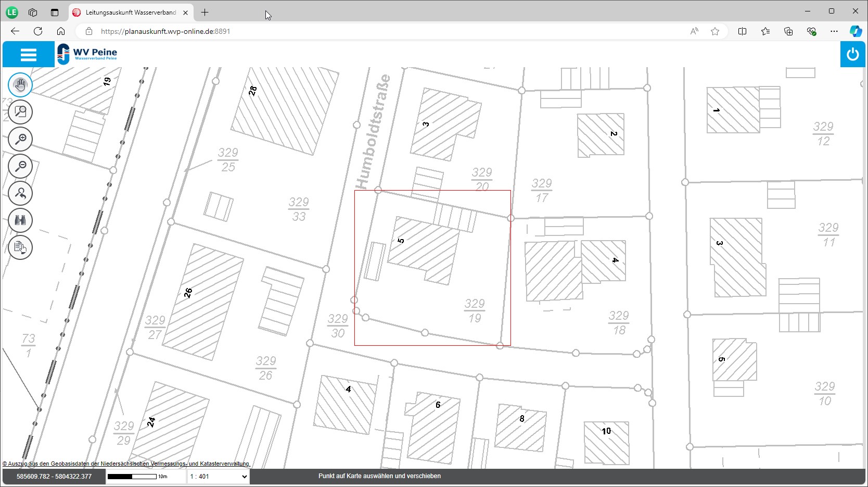
Task: Select the Leitungsauskunft Wasserverband browser tab
Action: [x=130, y=12]
